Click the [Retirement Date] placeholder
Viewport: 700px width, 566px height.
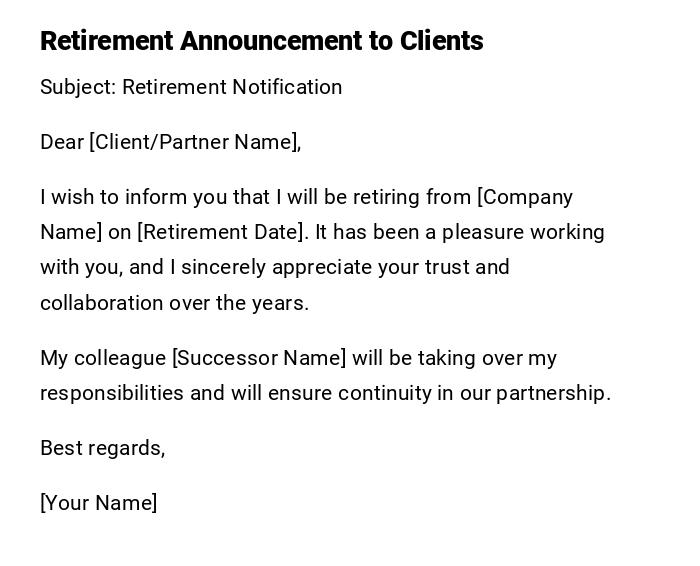click(221, 232)
